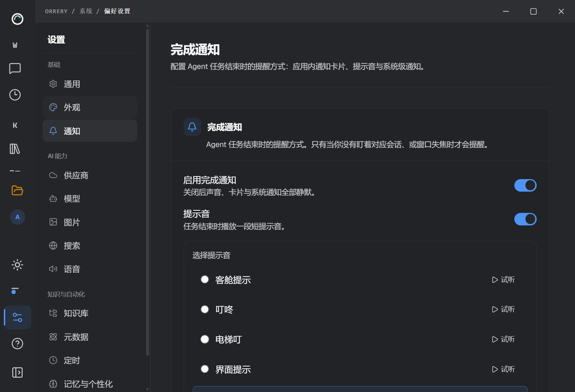Select 界面提示 radio option
The width and height of the screenshot is (575, 392).
pyautogui.click(x=205, y=369)
